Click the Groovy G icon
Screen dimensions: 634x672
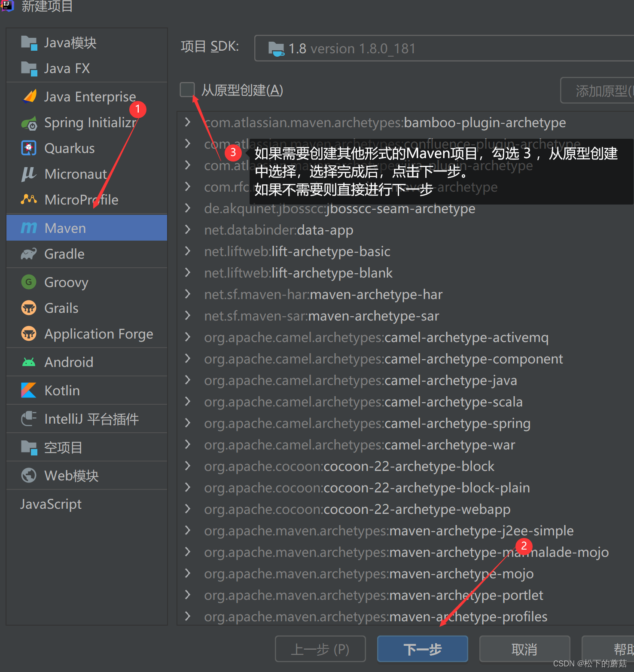point(29,282)
